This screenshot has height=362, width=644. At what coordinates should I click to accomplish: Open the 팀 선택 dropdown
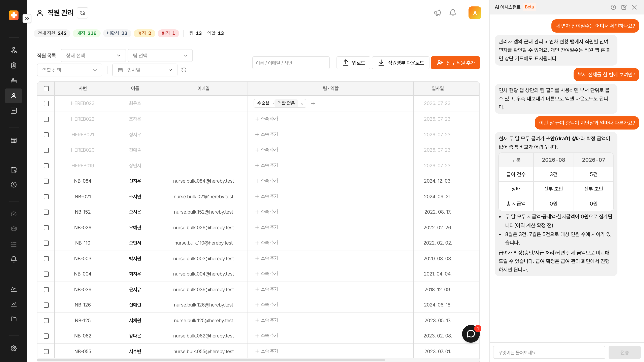click(x=160, y=56)
